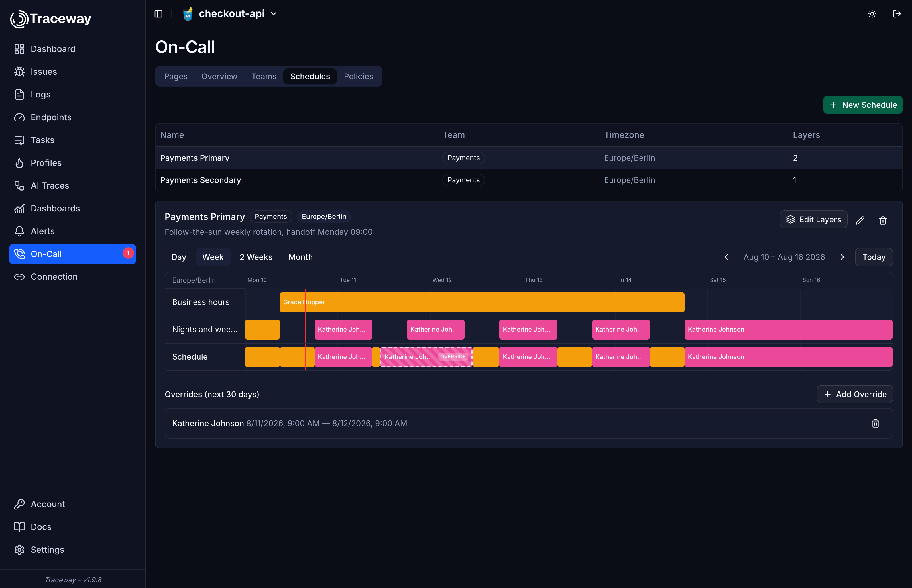Screen dimensions: 912x588
Task: Switch to the Policies tab
Action: coord(358,76)
